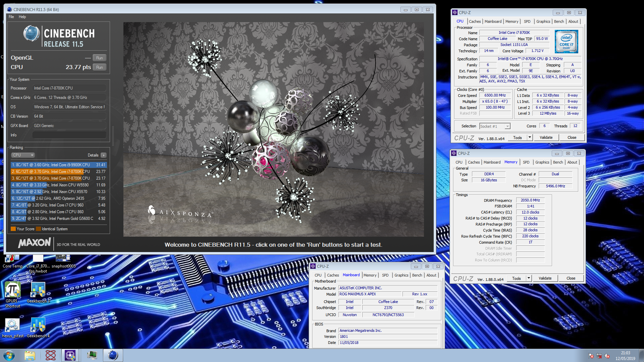Click Details arrow icon in Ranking

coord(103,155)
